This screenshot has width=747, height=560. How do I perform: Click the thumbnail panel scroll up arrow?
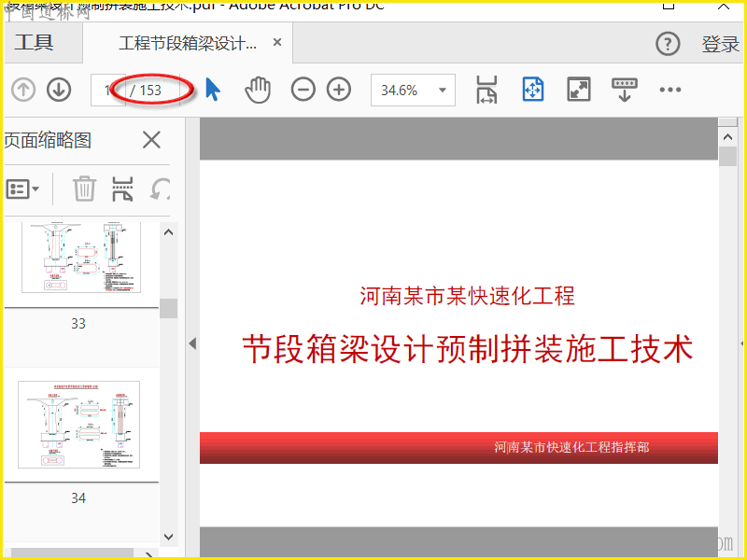tap(168, 232)
